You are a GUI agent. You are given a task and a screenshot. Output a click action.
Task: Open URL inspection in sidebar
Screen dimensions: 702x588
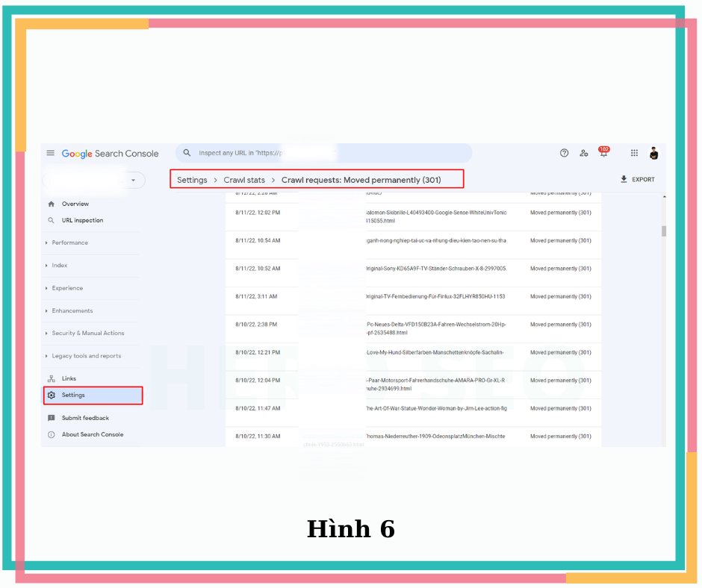tap(82, 220)
